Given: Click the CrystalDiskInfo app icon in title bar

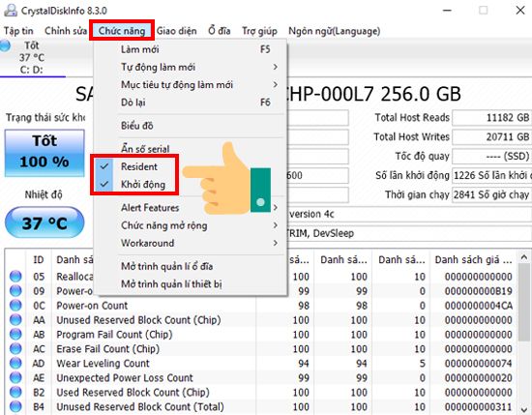Looking at the screenshot, I should 11,11.
